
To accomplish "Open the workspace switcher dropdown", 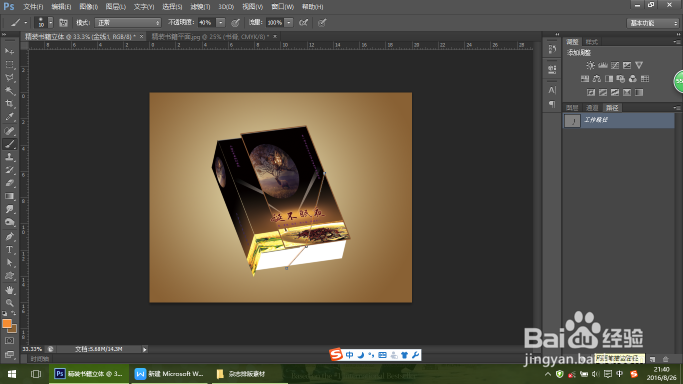I will tap(653, 23).
